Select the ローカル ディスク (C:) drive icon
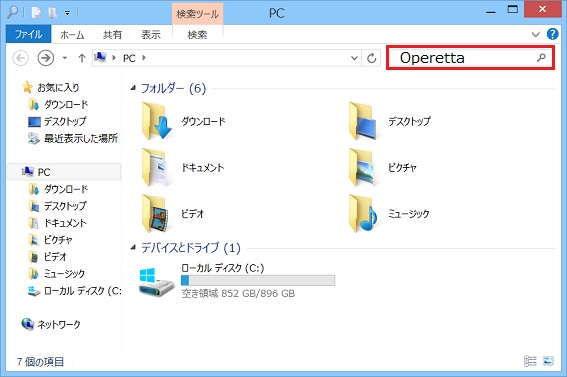The height and width of the screenshot is (377, 567). coord(157,283)
